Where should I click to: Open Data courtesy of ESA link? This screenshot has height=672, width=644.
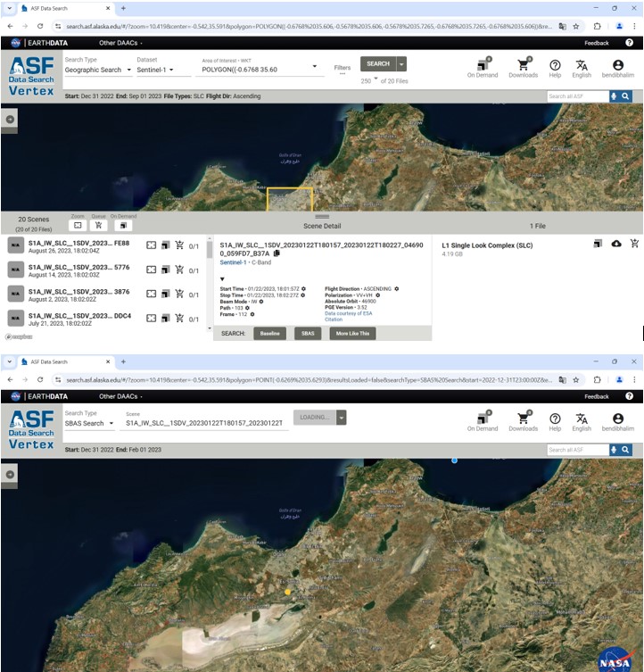click(x=349, y=313)
